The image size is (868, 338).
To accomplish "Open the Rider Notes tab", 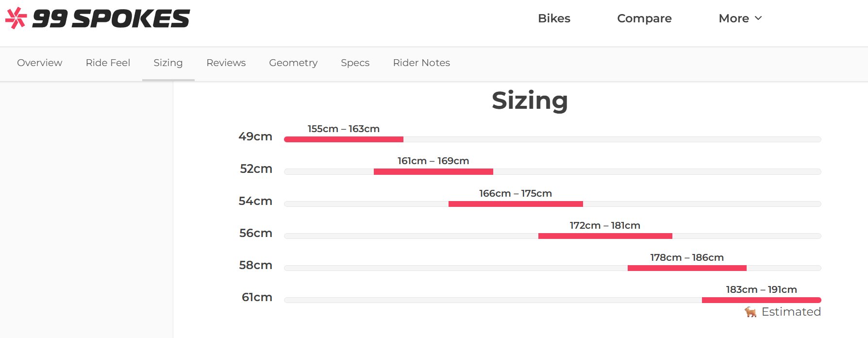I will pyautogui.click(x=421, y=63).
